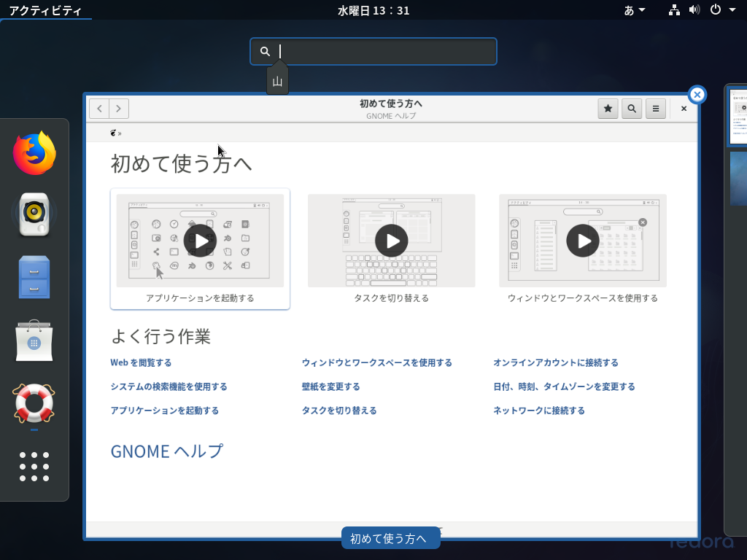Open GNOME ヘルプ heading link

click(167, 451)
